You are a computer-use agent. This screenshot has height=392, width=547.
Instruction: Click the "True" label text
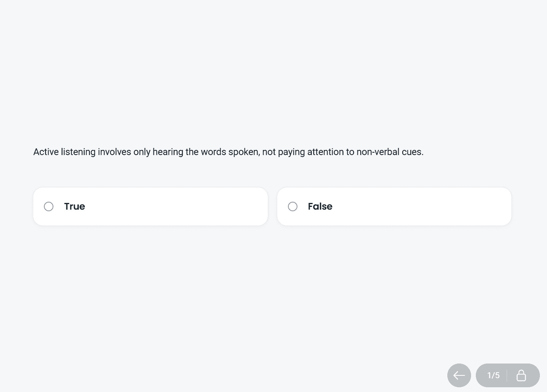(74, 206)
